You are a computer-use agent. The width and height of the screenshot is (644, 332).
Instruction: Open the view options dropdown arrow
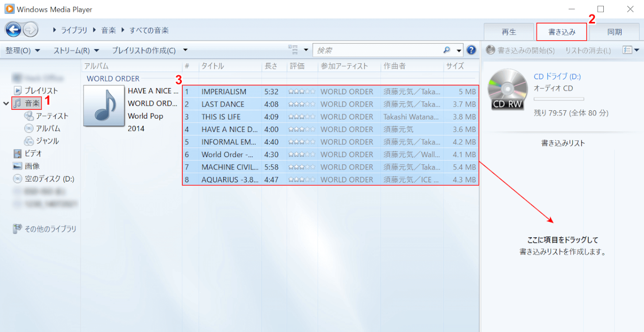coord(306,50)
